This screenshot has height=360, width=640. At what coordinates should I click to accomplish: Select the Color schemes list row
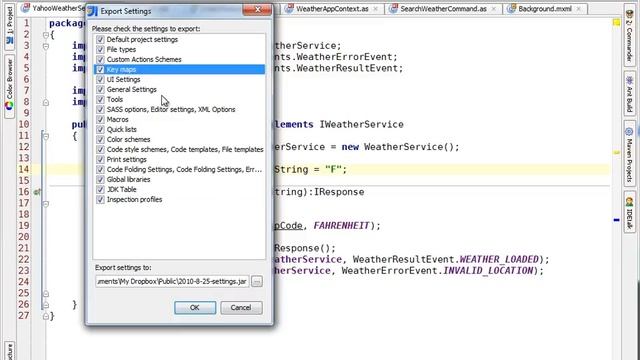(x=179, y=140)
